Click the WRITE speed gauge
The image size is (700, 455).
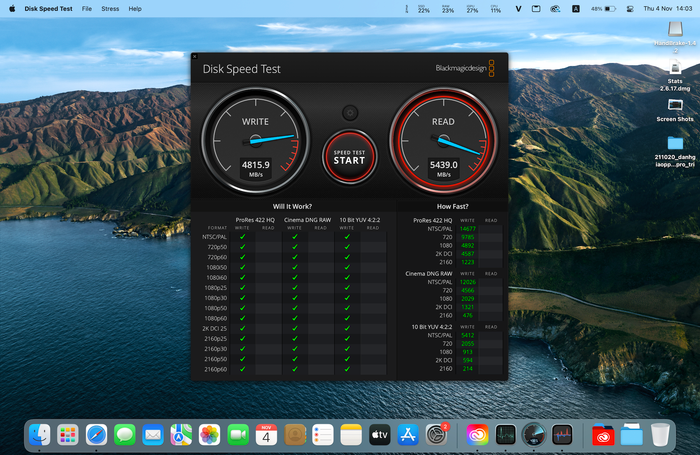pos(255,141)
